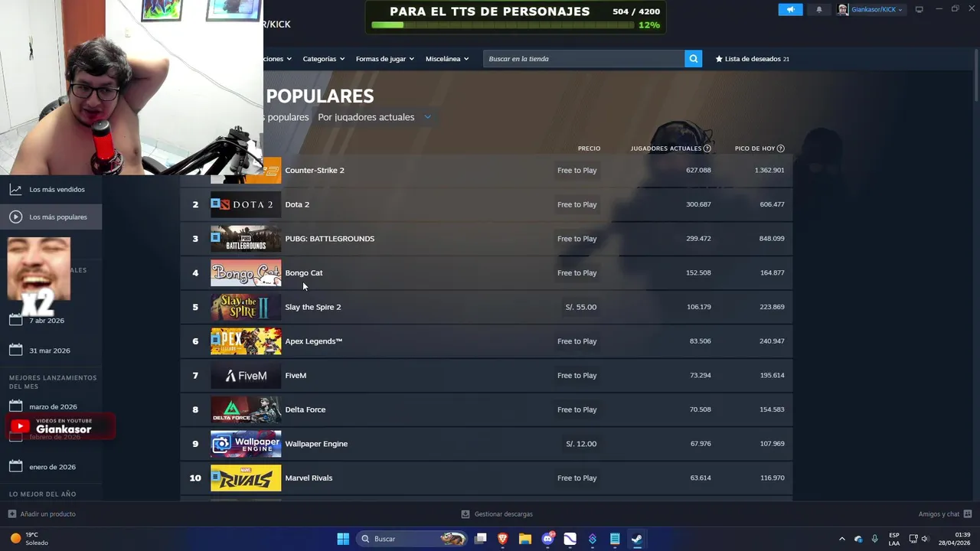Viewport: 980px width, 551px height.
Task: Click the Counter-Strike 2 title
Action: (315, 170)
